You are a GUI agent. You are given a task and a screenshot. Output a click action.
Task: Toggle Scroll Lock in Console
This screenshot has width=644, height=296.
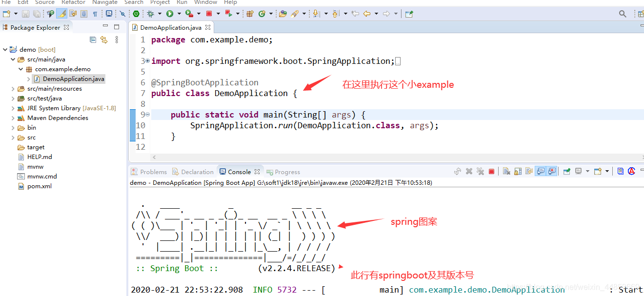tap(518, 171)
